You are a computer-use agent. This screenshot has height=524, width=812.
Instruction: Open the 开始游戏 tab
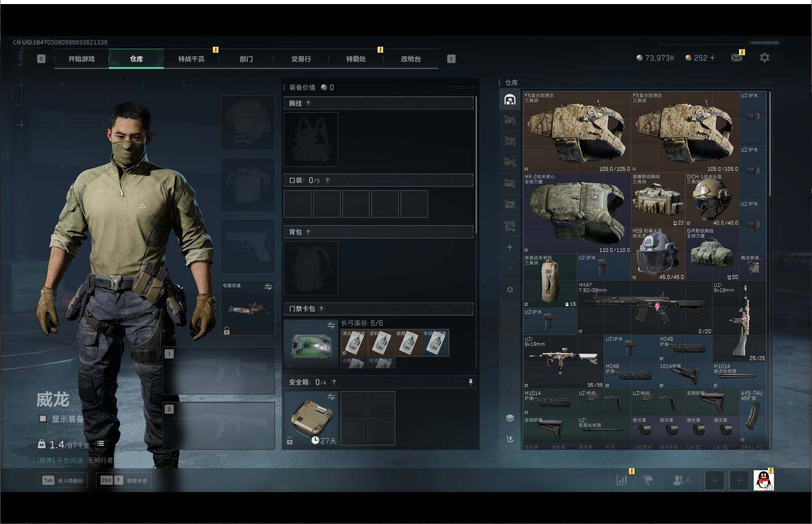pyautogui.click(x=82, y=59)
